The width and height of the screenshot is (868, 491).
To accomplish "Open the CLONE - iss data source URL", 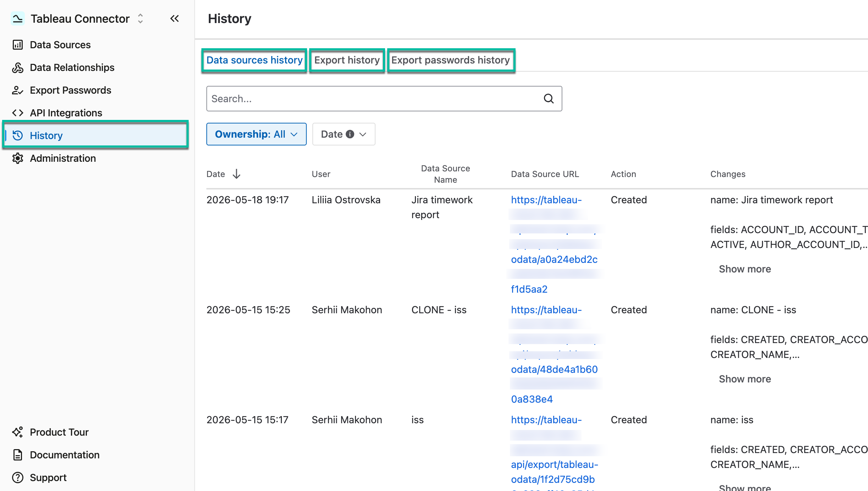I will point(554,354).
